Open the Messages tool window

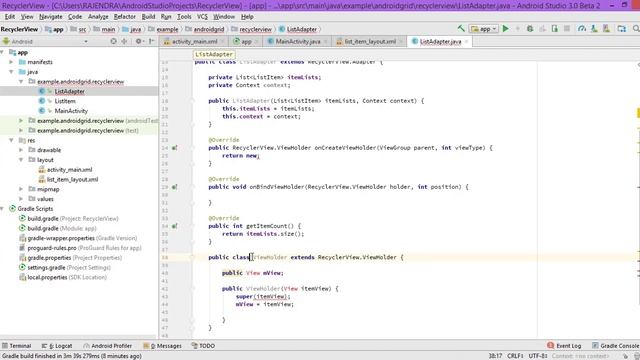162,346
